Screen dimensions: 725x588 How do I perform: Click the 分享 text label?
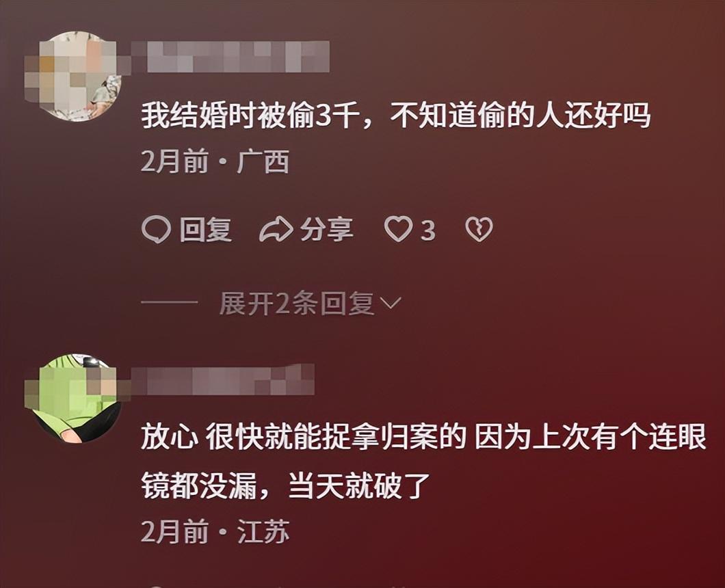[327, 229]
